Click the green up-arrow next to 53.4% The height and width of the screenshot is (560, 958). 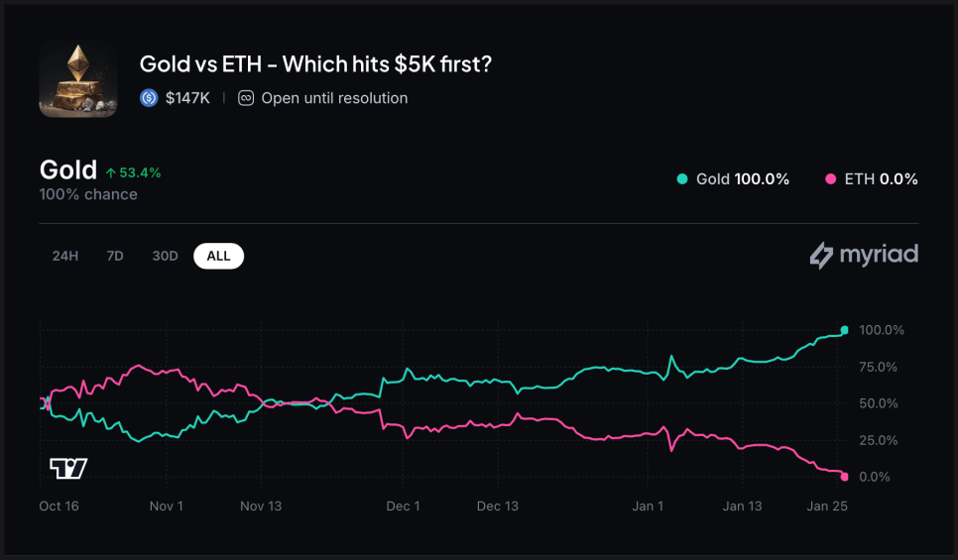(111, 173)
